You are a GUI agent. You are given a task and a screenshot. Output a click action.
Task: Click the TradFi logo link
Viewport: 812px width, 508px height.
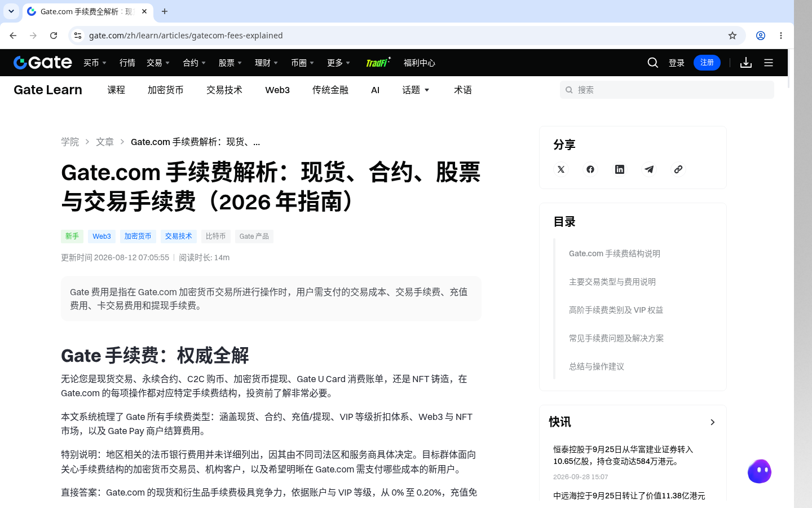click(378, 62)
